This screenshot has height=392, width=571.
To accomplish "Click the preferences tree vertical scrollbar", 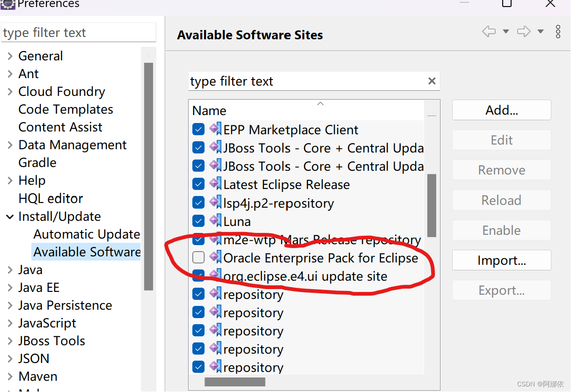I will click(148, 176).
